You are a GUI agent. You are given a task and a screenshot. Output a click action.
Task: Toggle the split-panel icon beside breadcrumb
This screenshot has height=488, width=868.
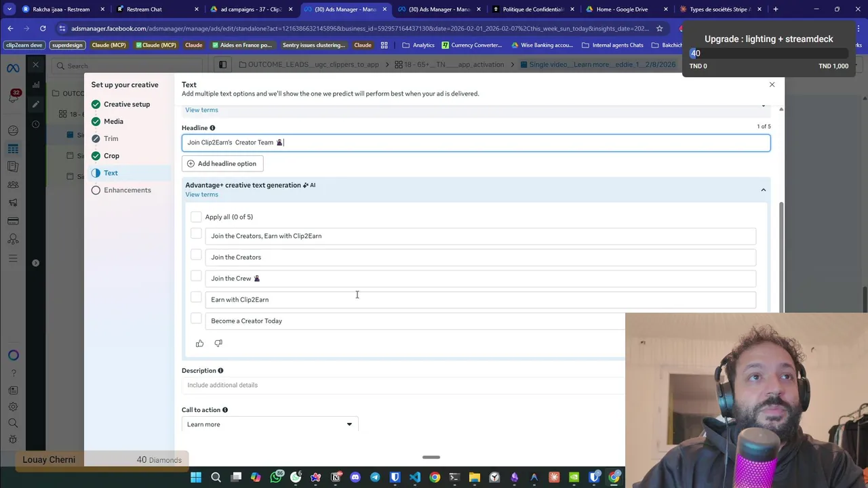tap(222, 64)
